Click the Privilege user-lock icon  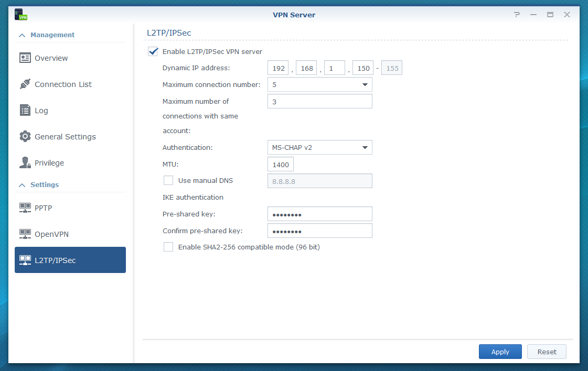(x=25, y=163)
